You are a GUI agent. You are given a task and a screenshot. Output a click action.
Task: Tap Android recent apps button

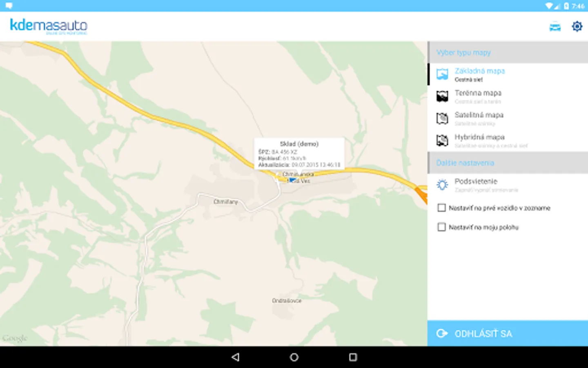pos(353,357)
